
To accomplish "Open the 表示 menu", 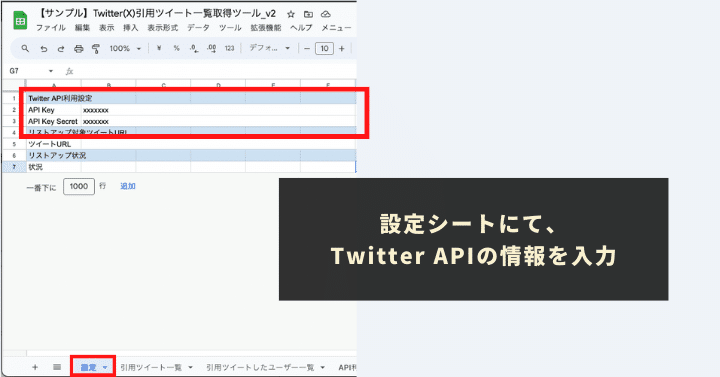I will tap(107, 28).
